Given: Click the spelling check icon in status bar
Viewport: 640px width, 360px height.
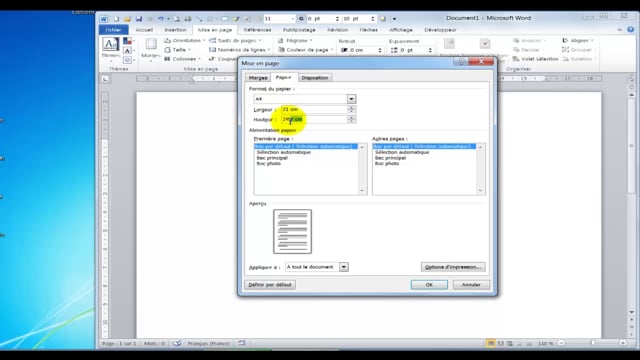Looking at the screenshot, I should click(177, 343).
